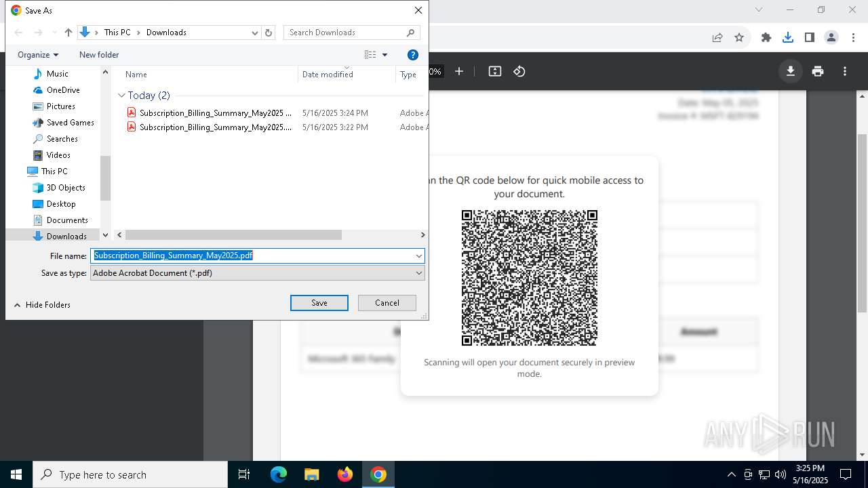Click the PDF page vertical scrollbar

point(863,222)
